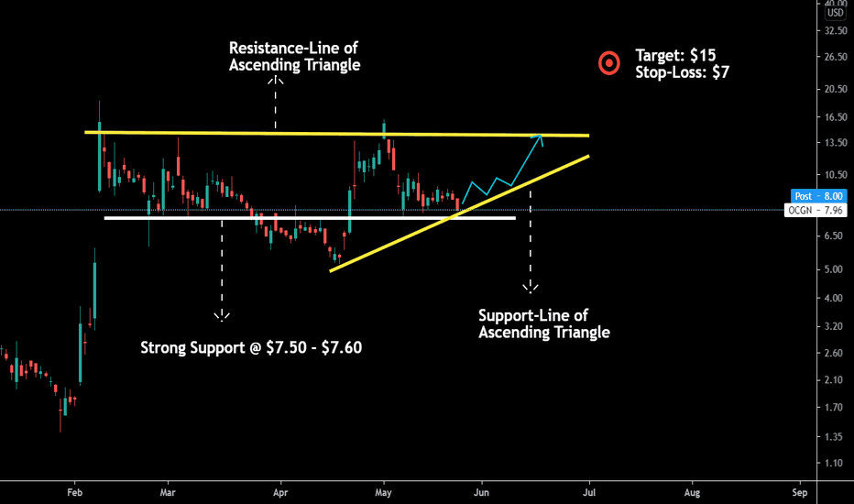Click the Jun label on time axis
This screenshot has width=854, height=504.
pos(481,493)
